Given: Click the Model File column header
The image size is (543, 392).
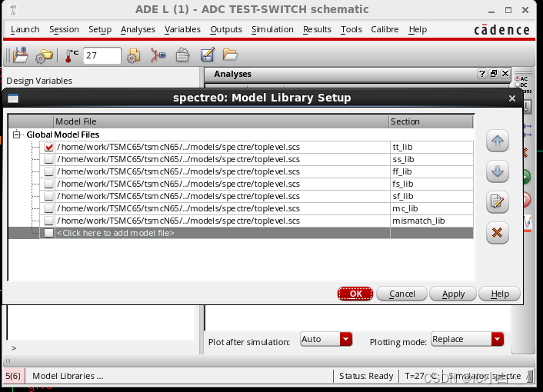Looking at the screenshot, I should pyautogui.click(x=222, y=121).
